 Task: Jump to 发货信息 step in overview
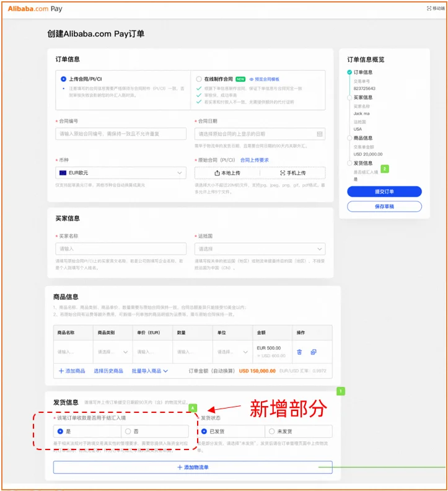pyautogui.click(x=363, y=163)
